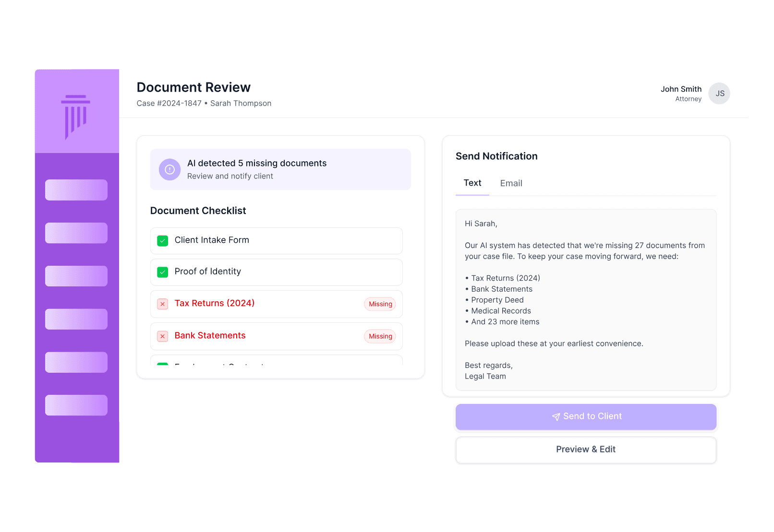Image resolution: width=774 pixels, height=532 pixels.
Task: Click the Missing badge on Bank Statements
Action: (380, 336)
